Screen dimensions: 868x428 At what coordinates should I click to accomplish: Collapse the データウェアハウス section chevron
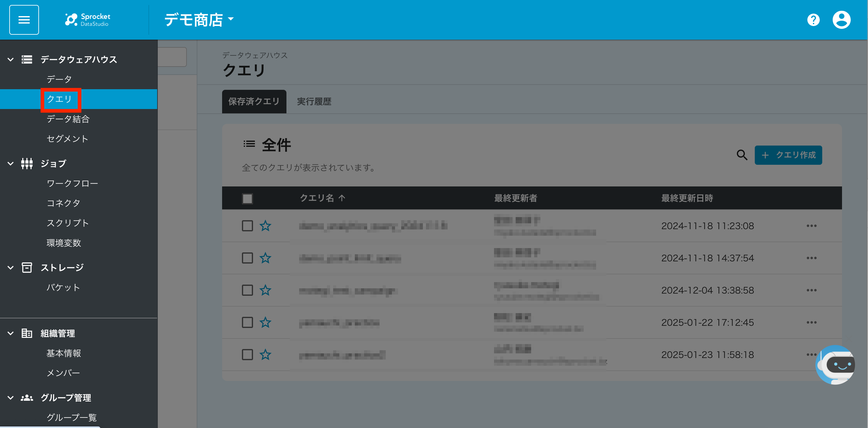tap(11, 60)
